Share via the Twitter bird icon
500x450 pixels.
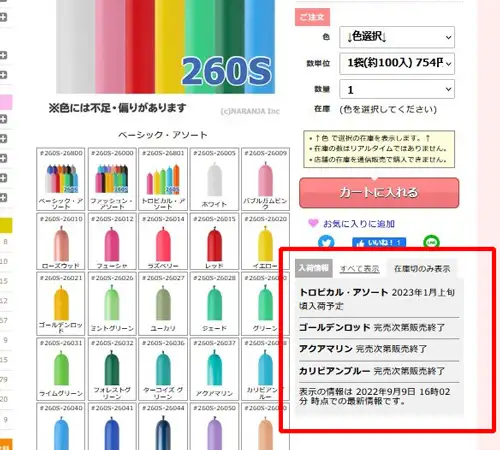click(326, 242)
